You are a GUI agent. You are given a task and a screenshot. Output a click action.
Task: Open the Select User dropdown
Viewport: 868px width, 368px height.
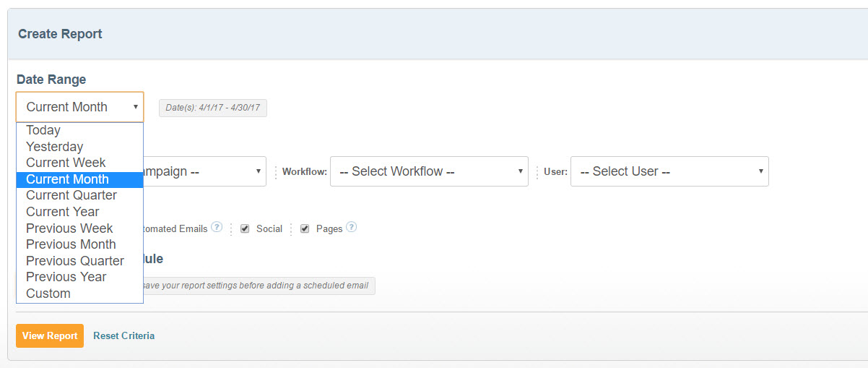pos(669,171)
